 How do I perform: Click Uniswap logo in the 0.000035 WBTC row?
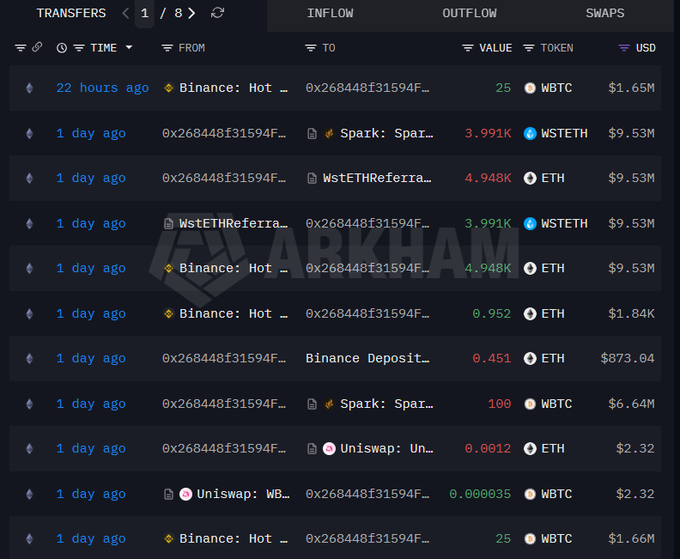point(186,494)
